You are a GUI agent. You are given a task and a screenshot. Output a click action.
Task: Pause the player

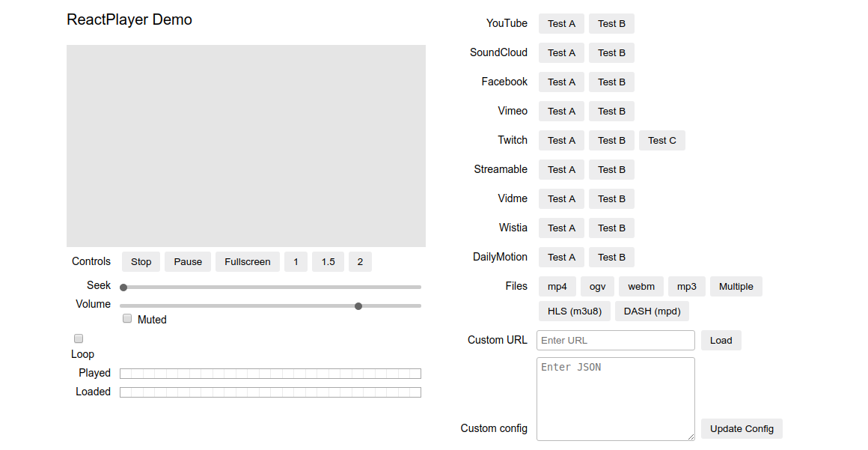point(188,261)
